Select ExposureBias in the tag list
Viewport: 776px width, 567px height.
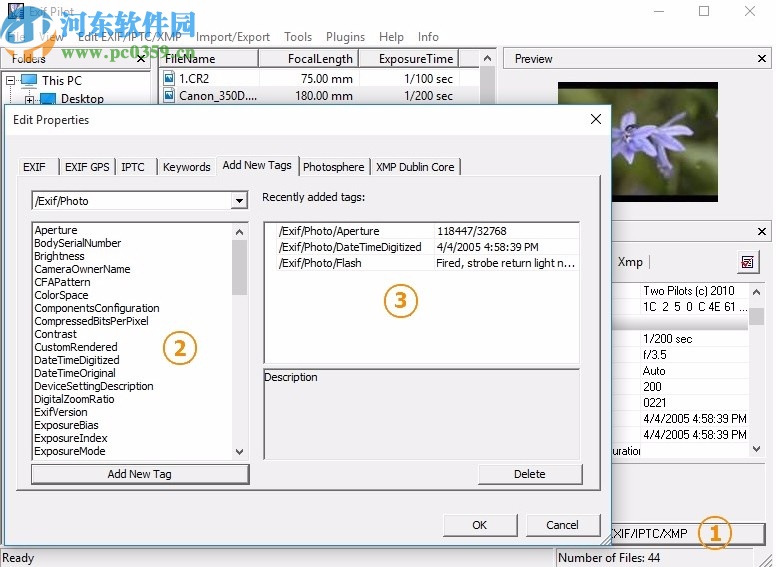coord(66,425)
